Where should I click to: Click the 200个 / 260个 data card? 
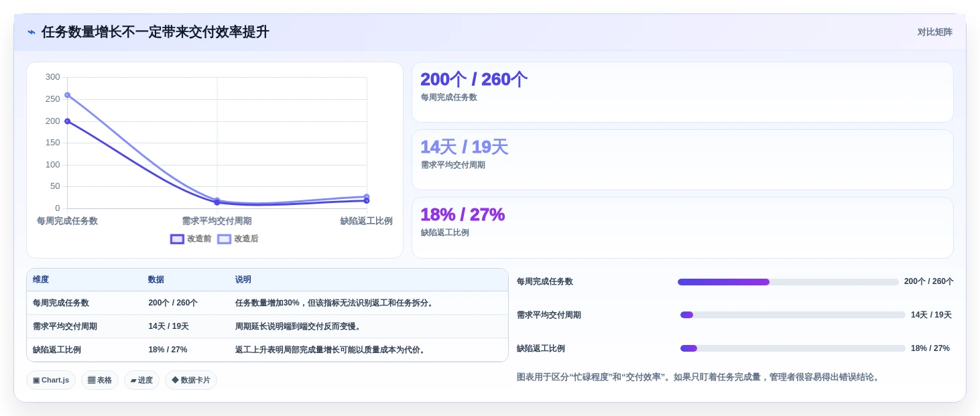click(x=682, y=92)
